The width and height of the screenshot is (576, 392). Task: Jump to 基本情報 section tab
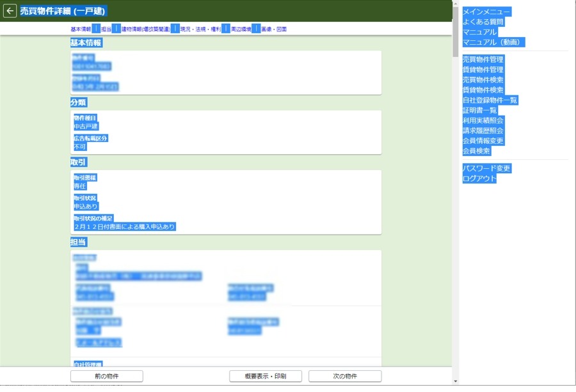(x=81, y=29)
